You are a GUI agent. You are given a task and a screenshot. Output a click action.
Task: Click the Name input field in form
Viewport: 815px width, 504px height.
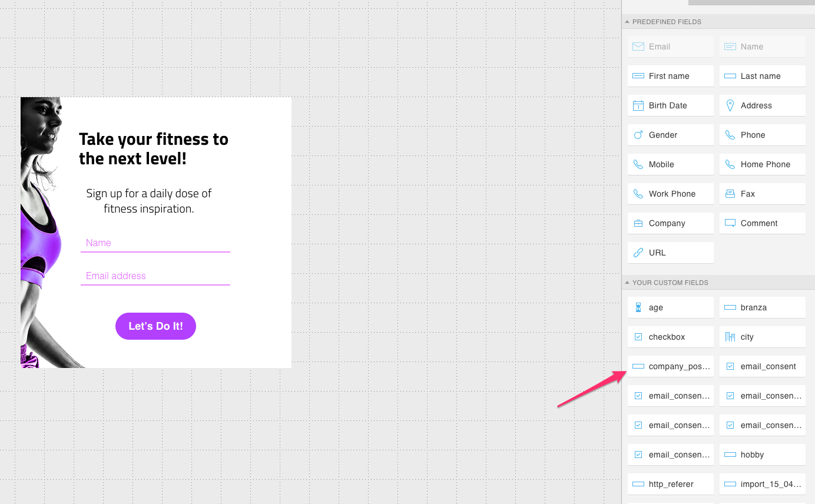(155, 243)
